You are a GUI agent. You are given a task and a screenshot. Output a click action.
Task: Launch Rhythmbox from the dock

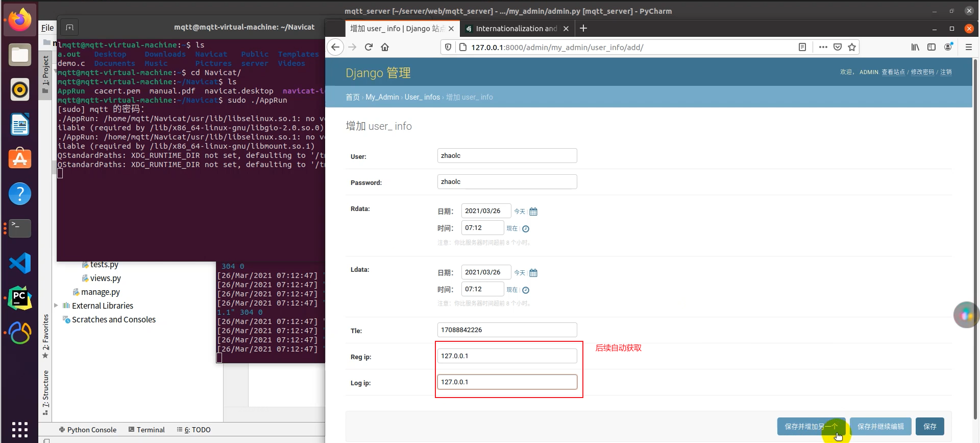point(20,89)
